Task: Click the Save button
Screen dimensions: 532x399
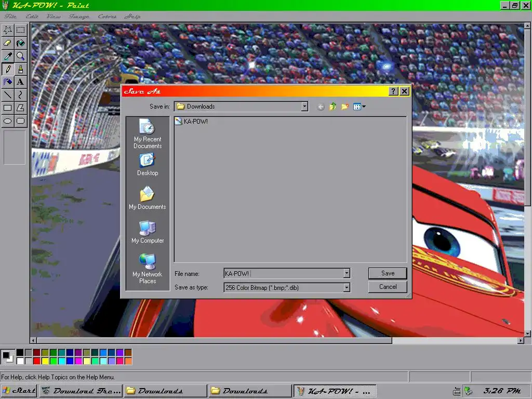Action: (x=388, y=273)
